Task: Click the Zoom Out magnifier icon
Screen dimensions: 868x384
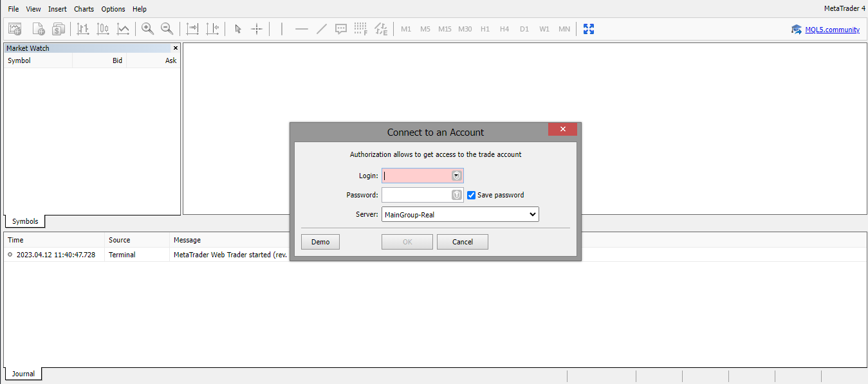Action: click(167, 29)
